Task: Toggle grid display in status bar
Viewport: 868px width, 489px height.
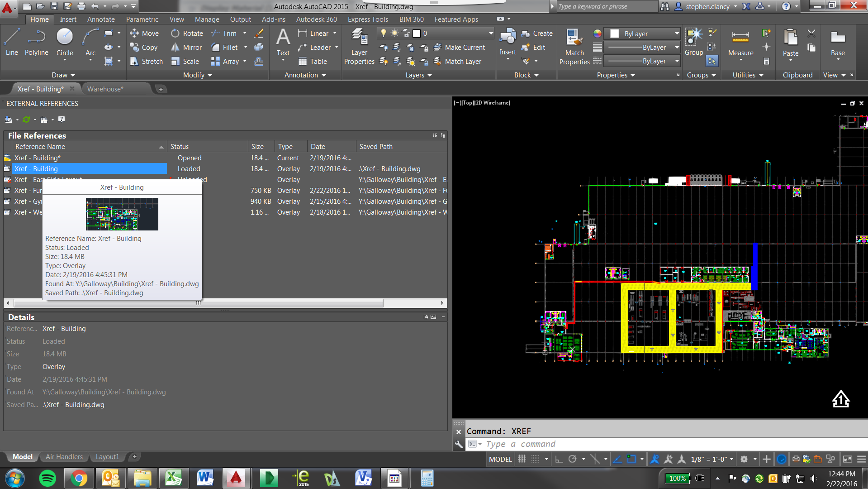Action: (522, 459)
